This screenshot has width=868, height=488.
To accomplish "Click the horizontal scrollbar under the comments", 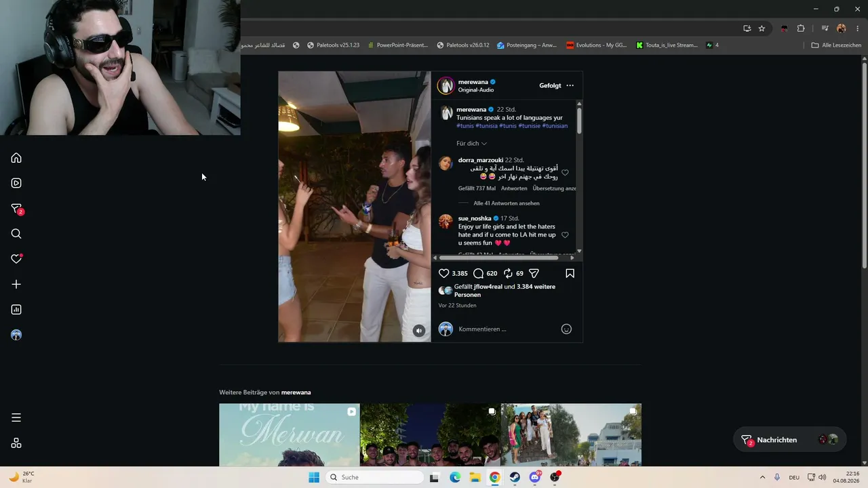I will point(498,258).
